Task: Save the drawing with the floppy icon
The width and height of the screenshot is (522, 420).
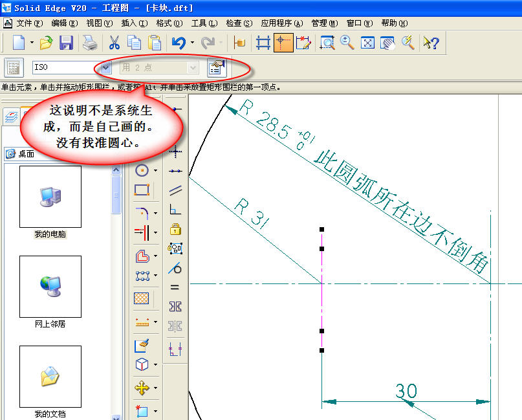Action: [66, 43]
